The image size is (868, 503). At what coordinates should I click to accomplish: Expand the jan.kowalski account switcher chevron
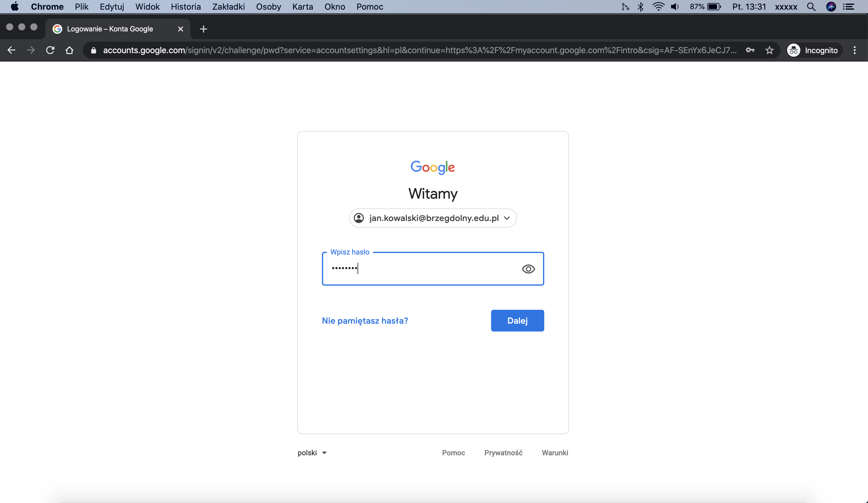(507, 218)
